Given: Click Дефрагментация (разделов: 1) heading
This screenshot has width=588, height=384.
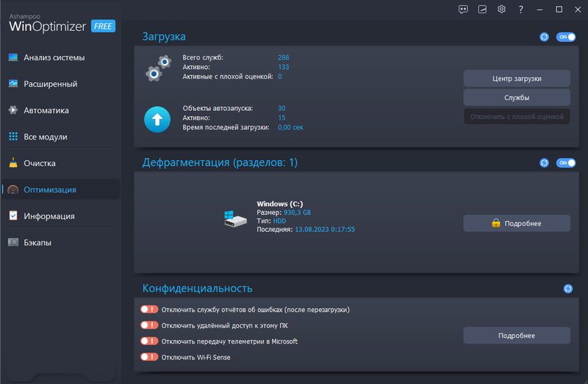Looking at the screenshot, I should [220, 162].
